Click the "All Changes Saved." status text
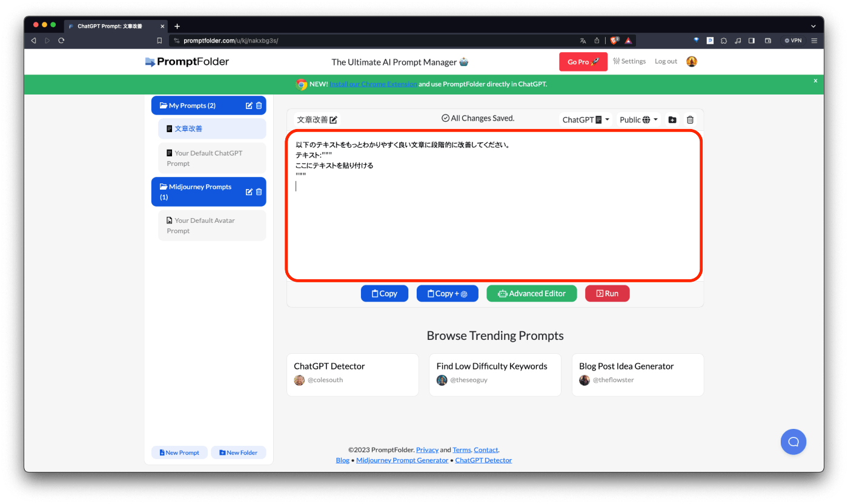The width and height of the screenshot is (848, 504). tap(478, 118)
